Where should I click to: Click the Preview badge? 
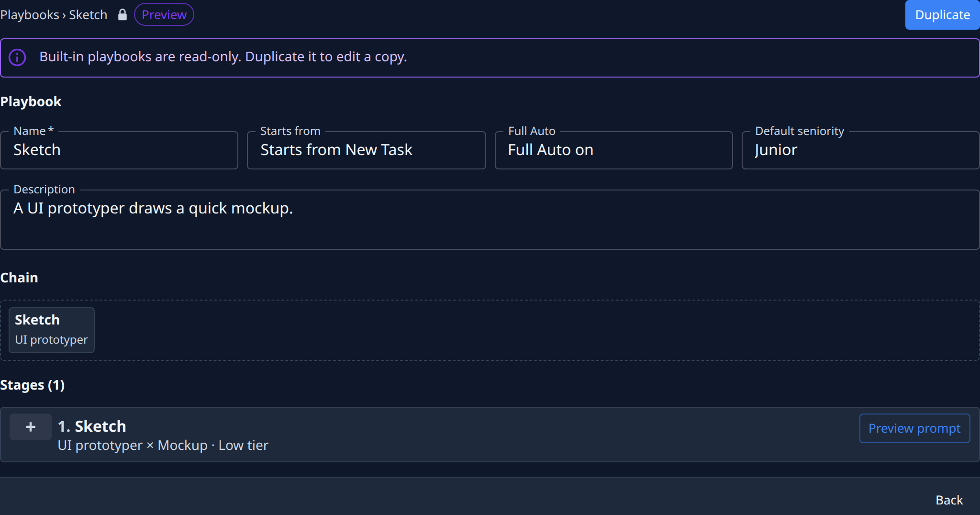164,14
